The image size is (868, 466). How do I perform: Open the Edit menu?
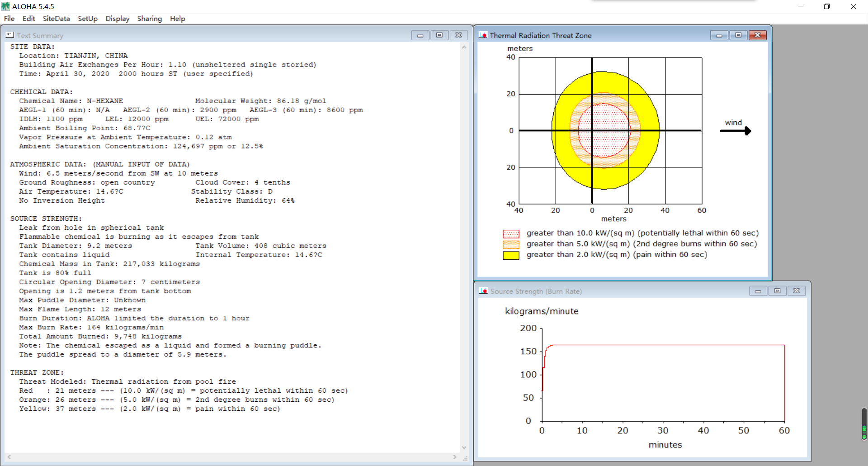[x=28, y=19]
